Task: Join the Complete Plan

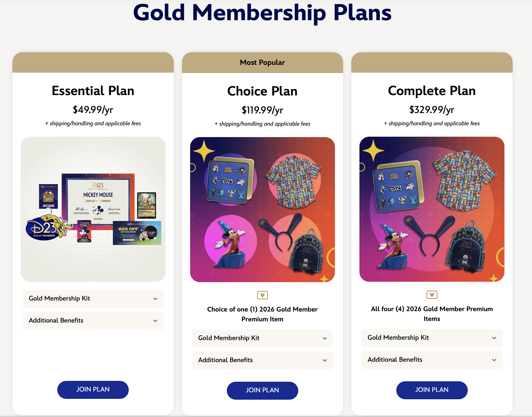Action: (x=432, y=390)
